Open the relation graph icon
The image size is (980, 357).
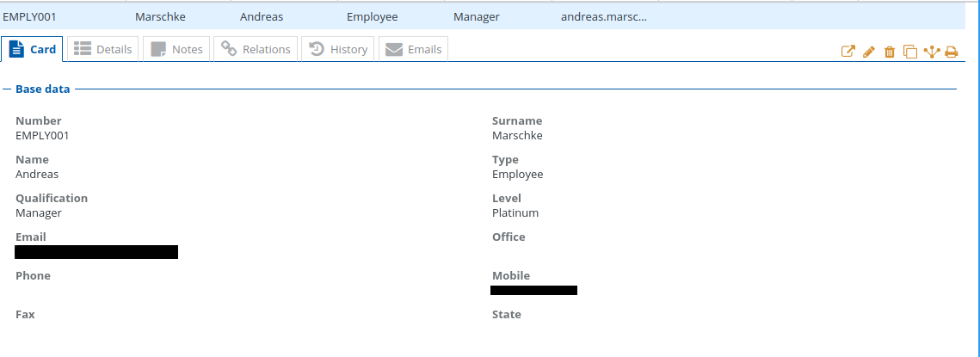(931, 52)
